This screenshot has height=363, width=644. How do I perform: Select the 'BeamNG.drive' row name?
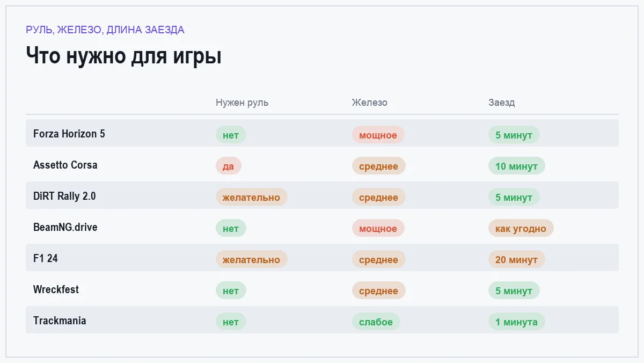[65, 227]
